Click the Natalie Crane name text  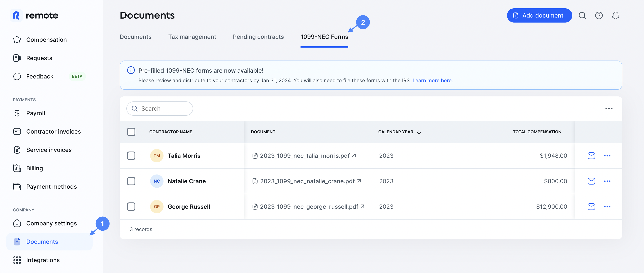187,181
